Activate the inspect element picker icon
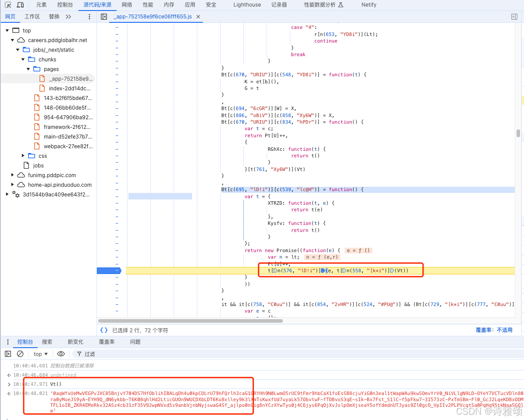Image resolution: width=524 pixels, height=420 pixels. (8, 5)
